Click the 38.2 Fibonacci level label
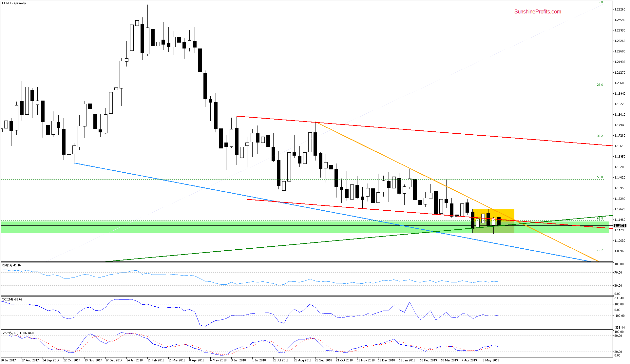The image size is (630, 364). pyautogui.click(x=600, y=136)
